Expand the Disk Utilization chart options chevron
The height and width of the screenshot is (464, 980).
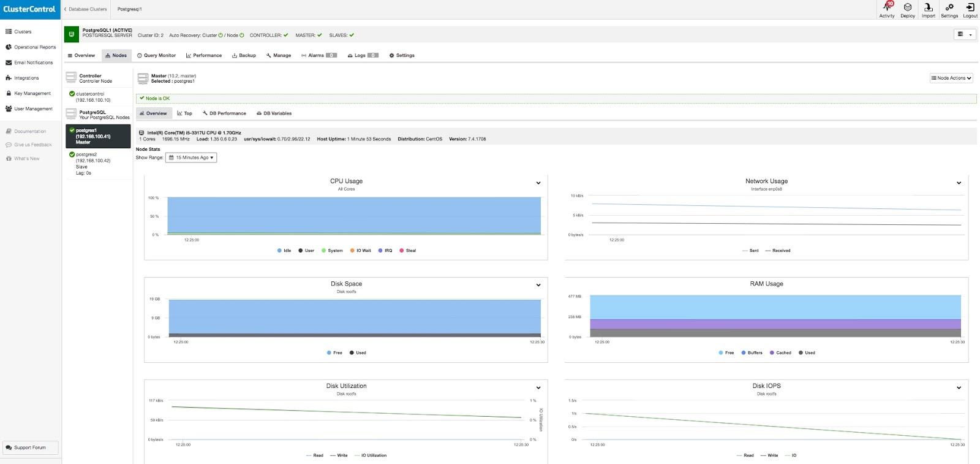tap(538, 387)
